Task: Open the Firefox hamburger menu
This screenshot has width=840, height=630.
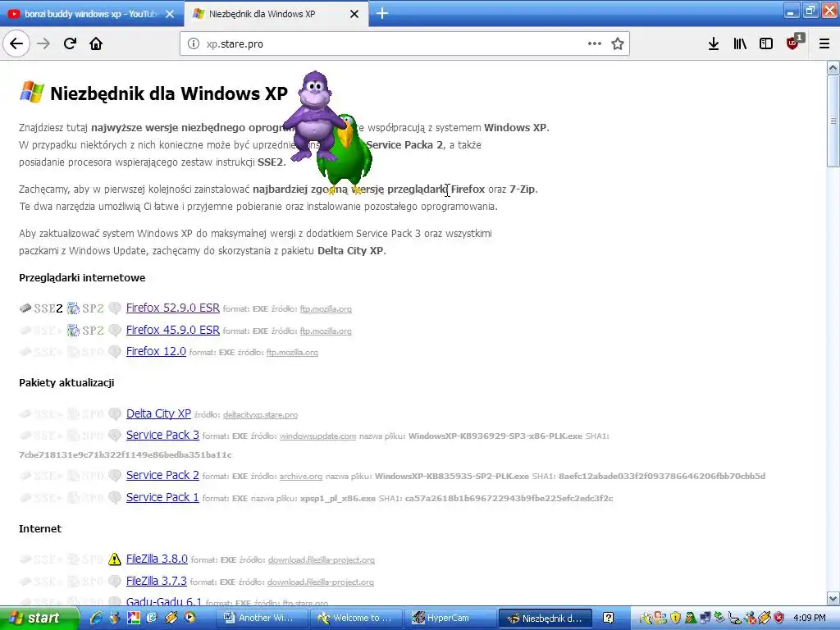Action: click(x=824, y=44)
